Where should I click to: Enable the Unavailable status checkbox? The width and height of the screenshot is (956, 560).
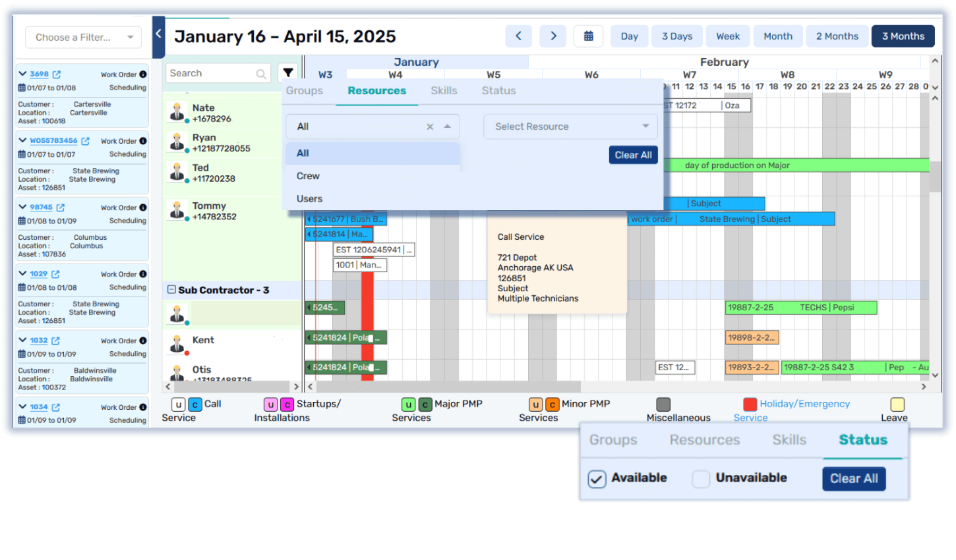point(700,479)
